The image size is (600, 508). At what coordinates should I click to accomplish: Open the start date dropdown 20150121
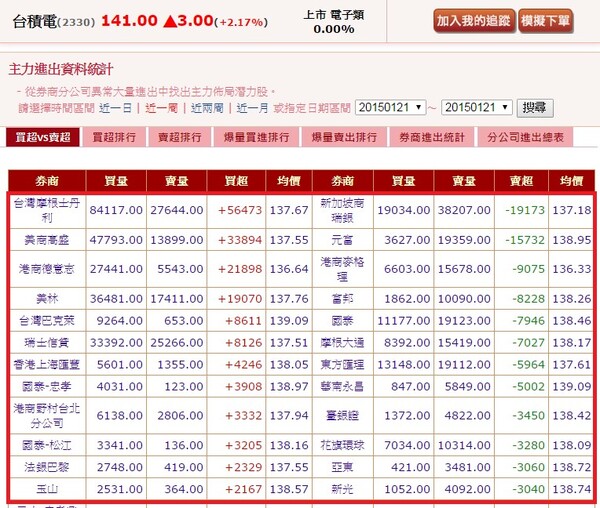click(390, 107)
